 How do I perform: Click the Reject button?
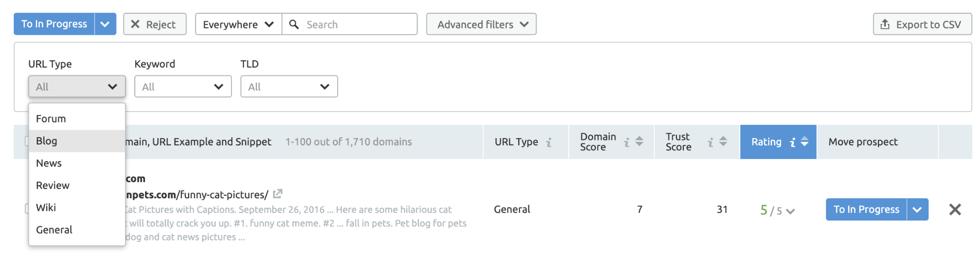click(x=155, y=24)
